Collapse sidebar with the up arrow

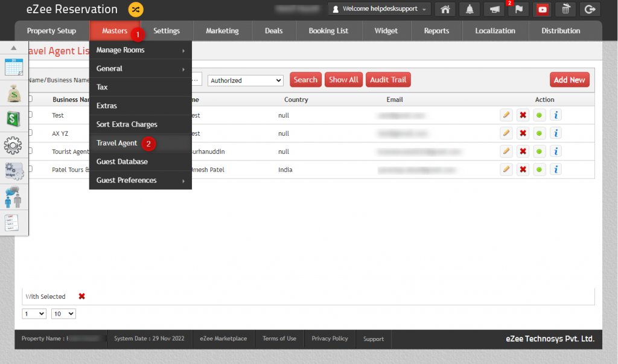[14, 48]
